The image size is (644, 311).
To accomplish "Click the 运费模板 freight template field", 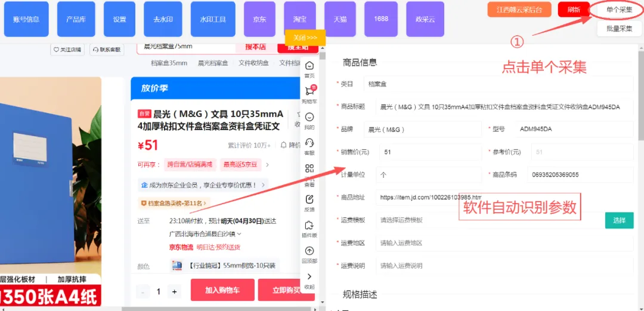I will click(x=490, y=220).
